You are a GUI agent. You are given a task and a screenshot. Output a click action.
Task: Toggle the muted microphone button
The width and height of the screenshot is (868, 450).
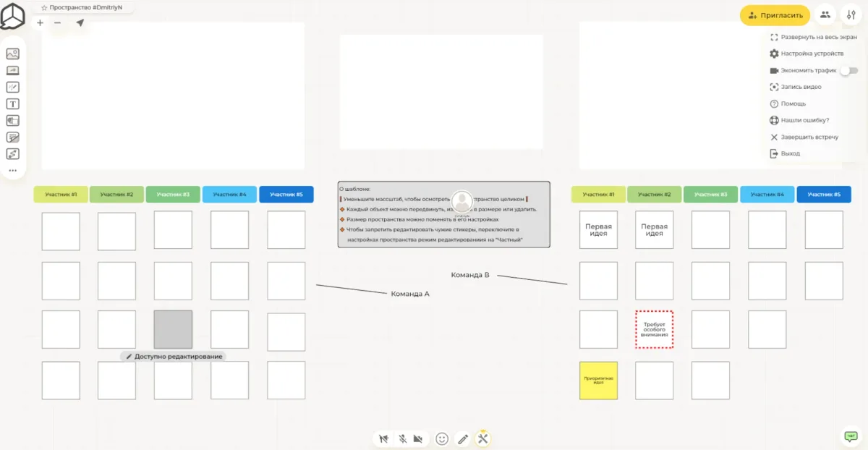401,438
